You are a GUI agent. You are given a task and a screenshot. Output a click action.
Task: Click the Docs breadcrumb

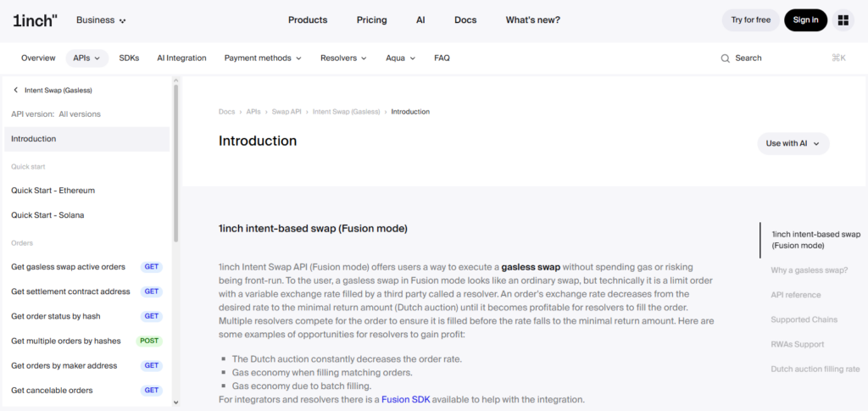click(227, 112)
